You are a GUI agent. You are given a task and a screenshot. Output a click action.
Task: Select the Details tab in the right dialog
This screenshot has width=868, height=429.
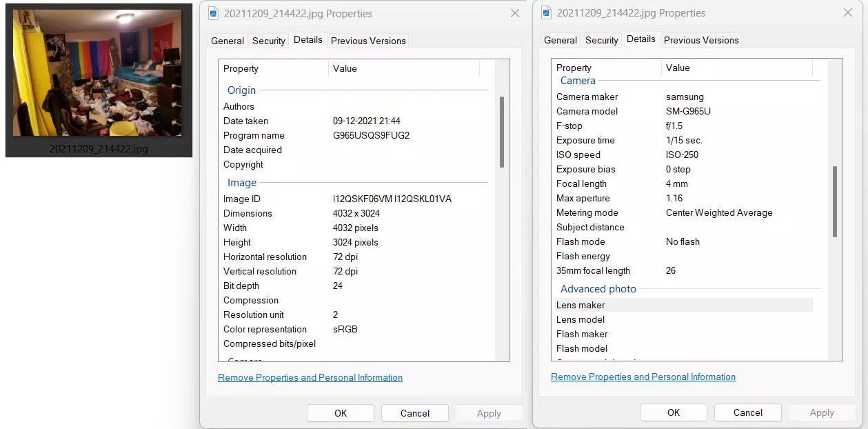point(640,39)
